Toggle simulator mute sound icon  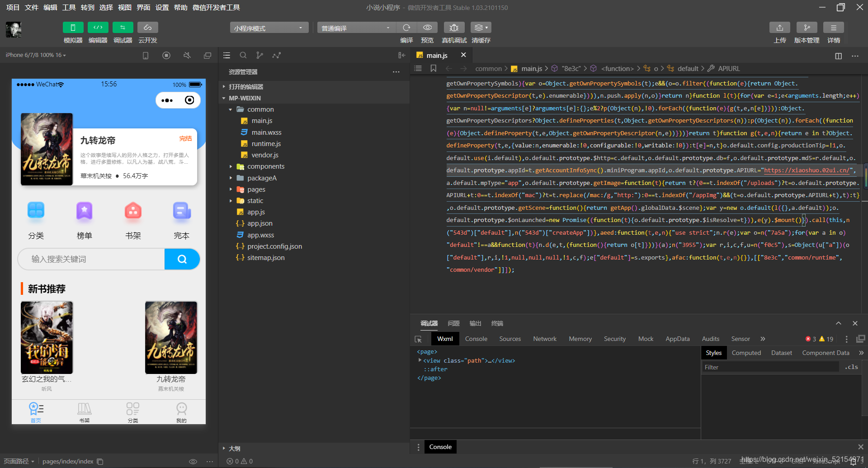[187, 55]
